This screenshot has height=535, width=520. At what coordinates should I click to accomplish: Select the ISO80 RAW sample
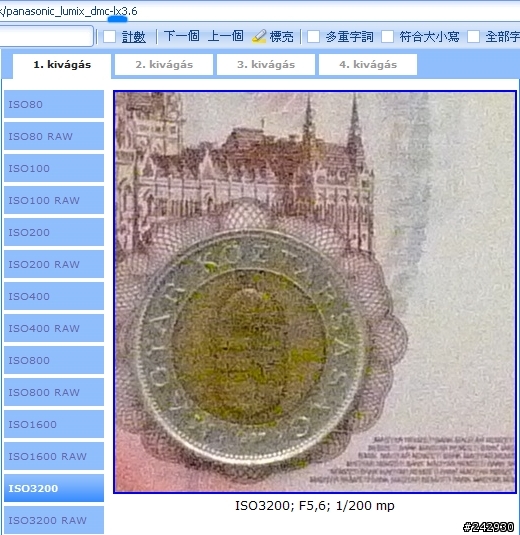click(x=54, y=136)
